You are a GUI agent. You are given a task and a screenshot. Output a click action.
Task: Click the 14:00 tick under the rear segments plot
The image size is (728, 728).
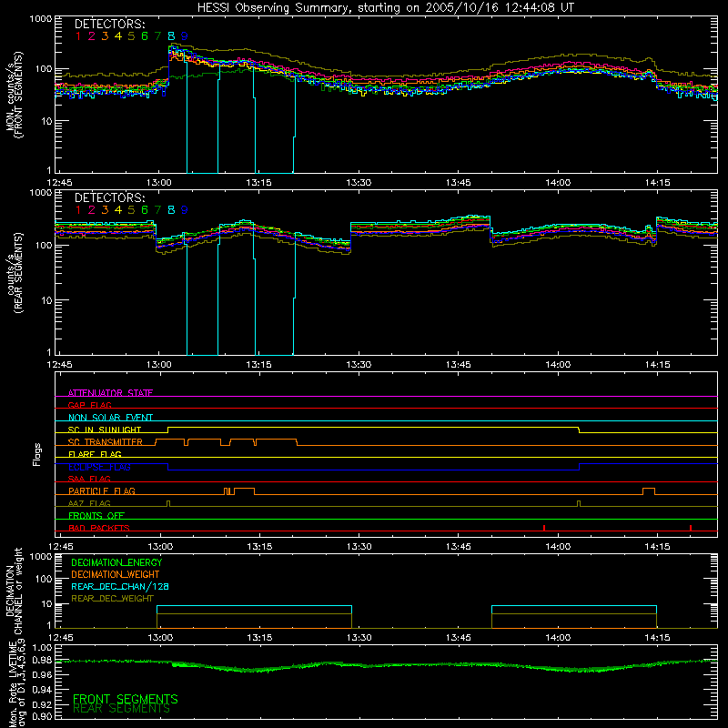pos(558,365)
